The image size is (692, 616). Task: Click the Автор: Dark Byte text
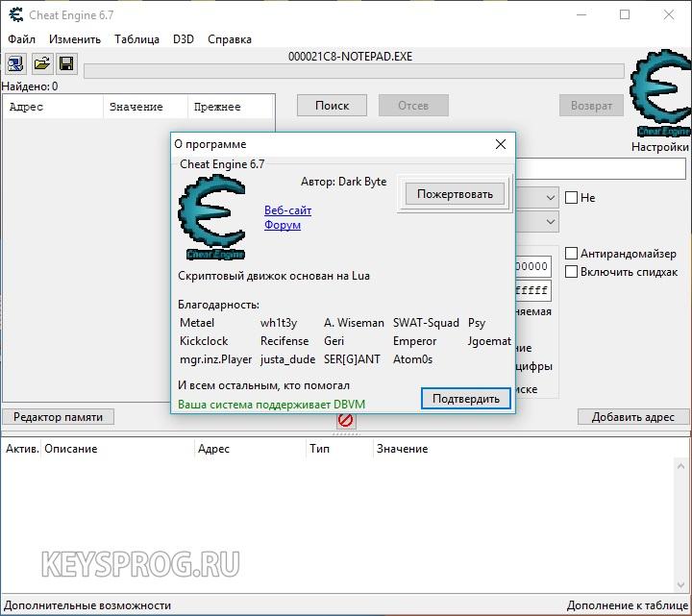click(x=343, y=182)
